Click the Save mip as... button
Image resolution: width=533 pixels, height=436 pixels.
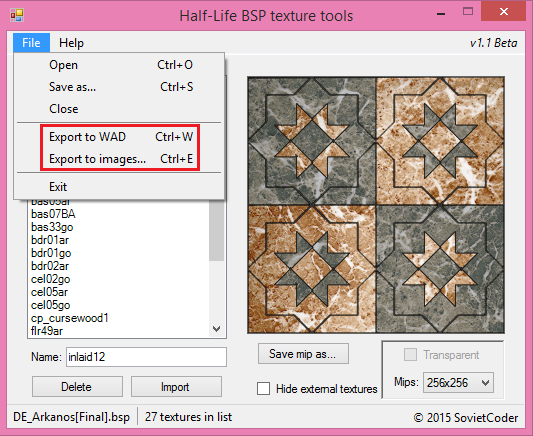[303, 354]
